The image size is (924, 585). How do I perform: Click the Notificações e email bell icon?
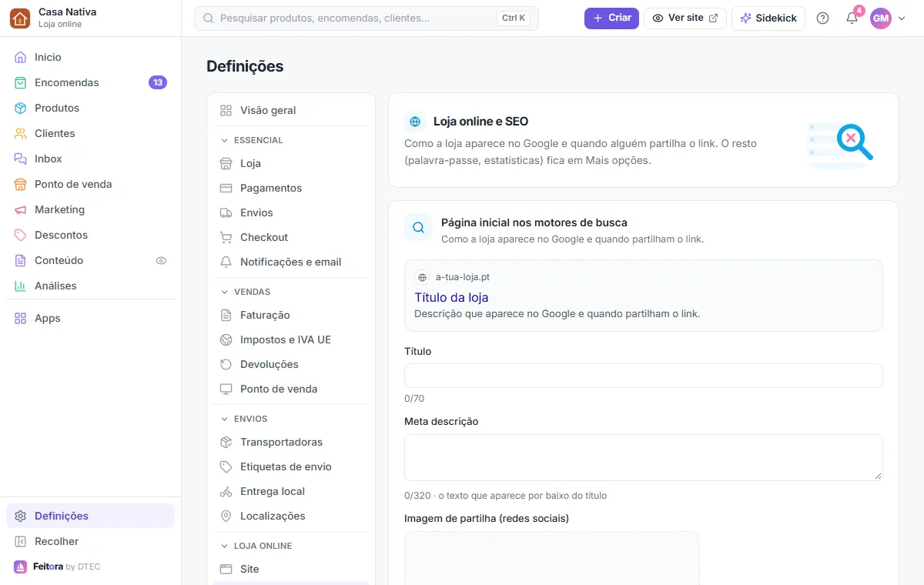pos(226,262)
